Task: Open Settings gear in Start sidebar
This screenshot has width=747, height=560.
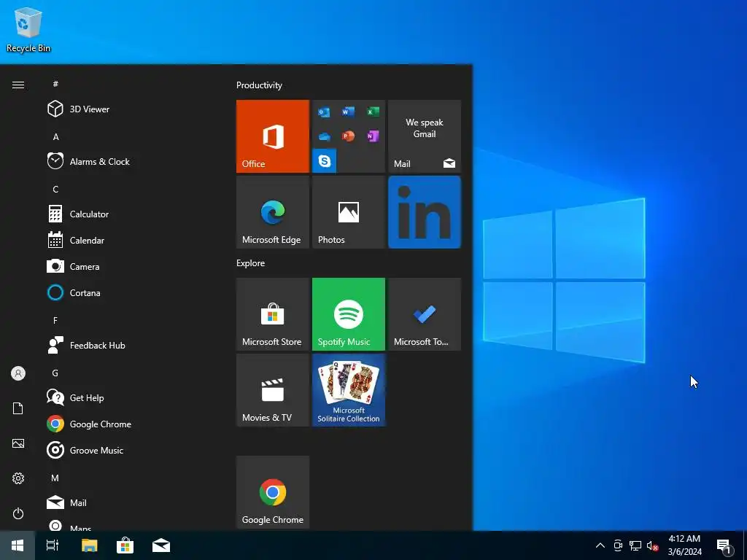Action: (18, 478)
